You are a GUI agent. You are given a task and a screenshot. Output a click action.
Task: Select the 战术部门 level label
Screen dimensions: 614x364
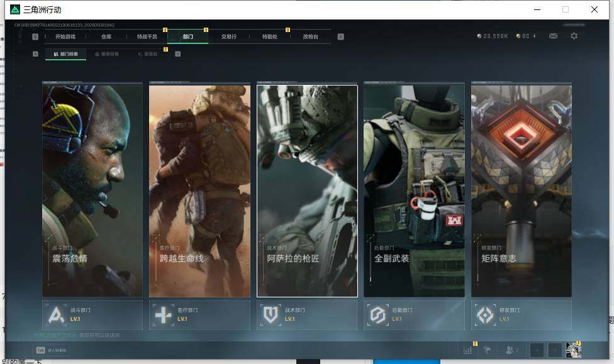pyautogui.click(x=290, y=319)
